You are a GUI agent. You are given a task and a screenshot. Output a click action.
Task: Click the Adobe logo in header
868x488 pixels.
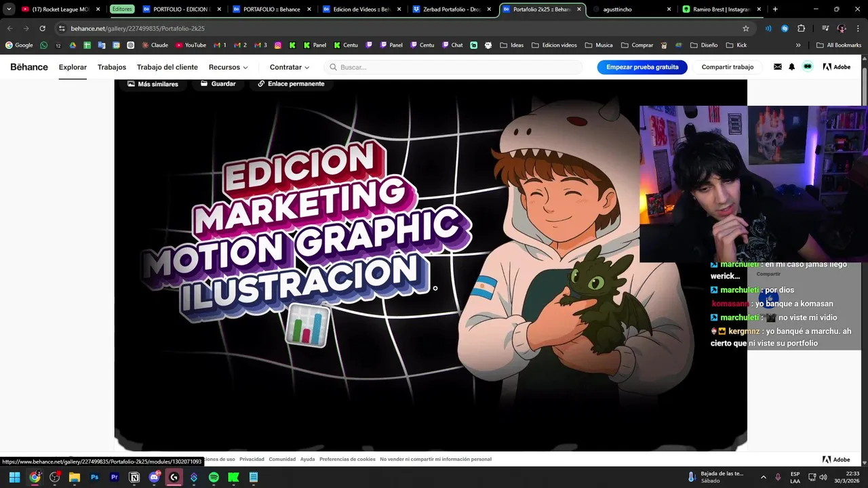click(837, 67)
